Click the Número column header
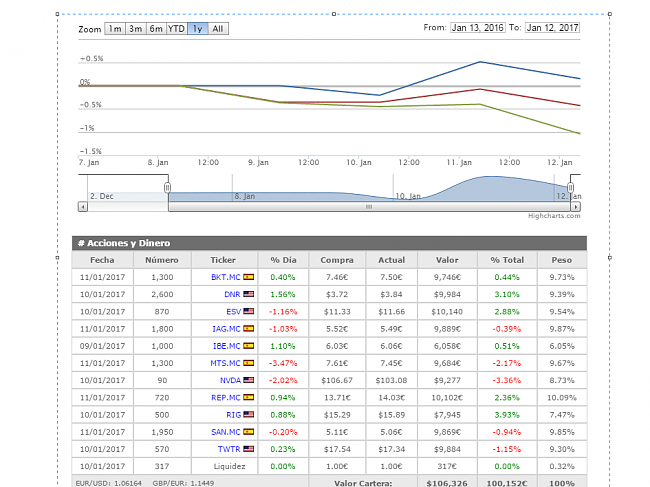 162,260
